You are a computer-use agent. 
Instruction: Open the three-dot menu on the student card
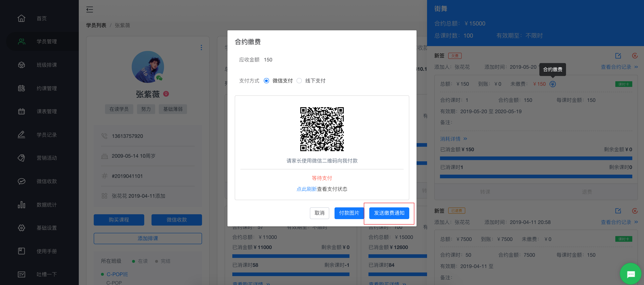201,47
